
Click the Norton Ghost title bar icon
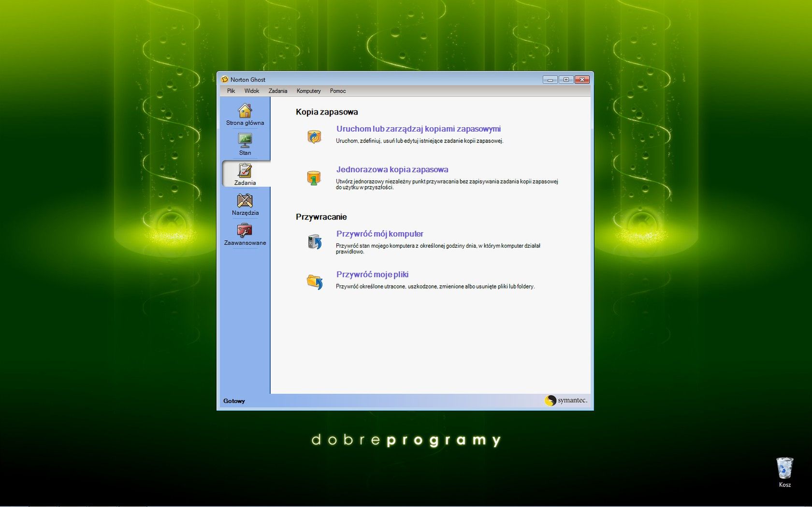click(225, 79)
